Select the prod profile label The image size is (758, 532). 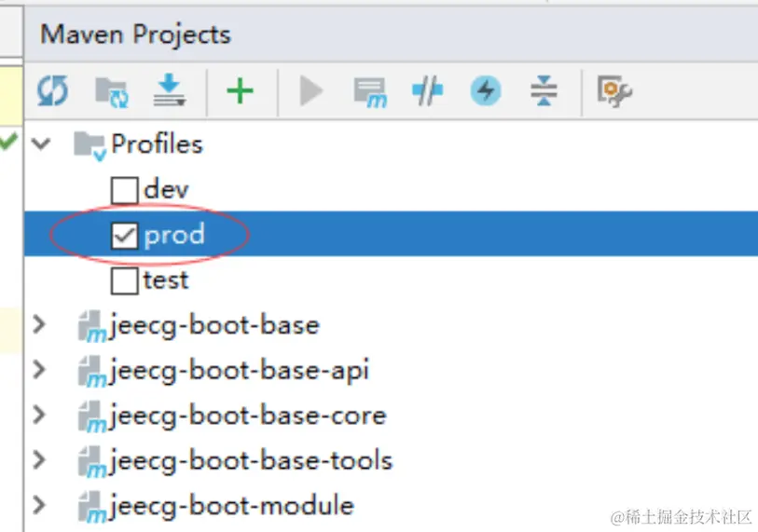(174, 236)
